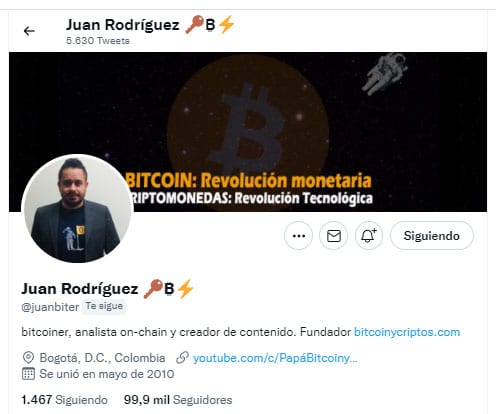Open the three-dots more options menu
Viewport: 496px width, 414px height.
click(x=299, y=236)
